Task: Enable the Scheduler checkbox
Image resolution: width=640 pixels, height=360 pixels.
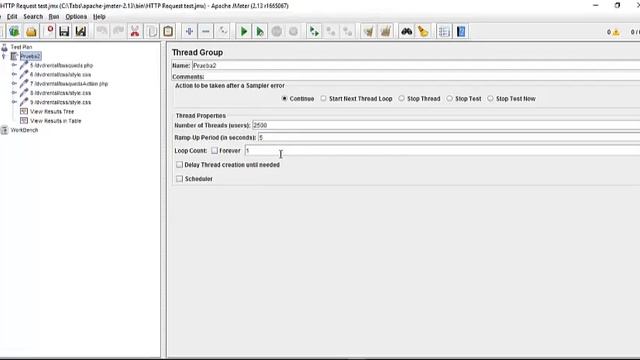Action: click(179, 179)
